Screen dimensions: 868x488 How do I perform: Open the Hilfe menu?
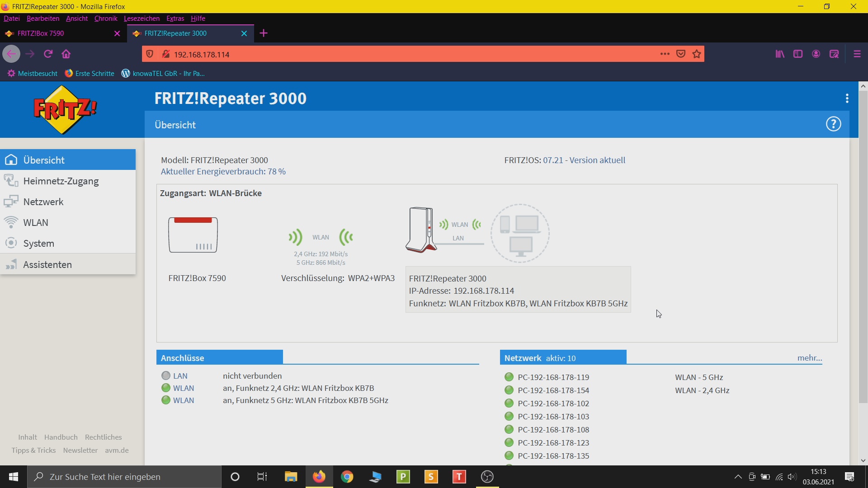(198, 19)
